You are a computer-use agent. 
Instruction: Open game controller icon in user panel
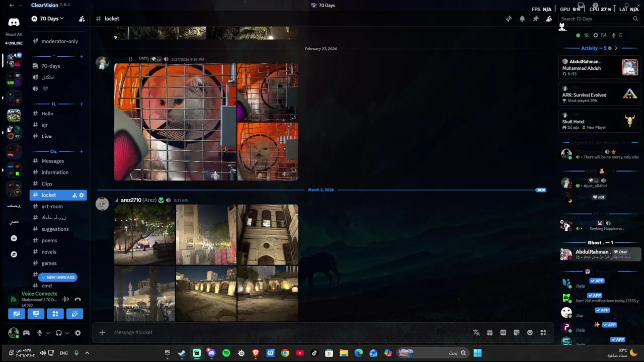point(26,333)
